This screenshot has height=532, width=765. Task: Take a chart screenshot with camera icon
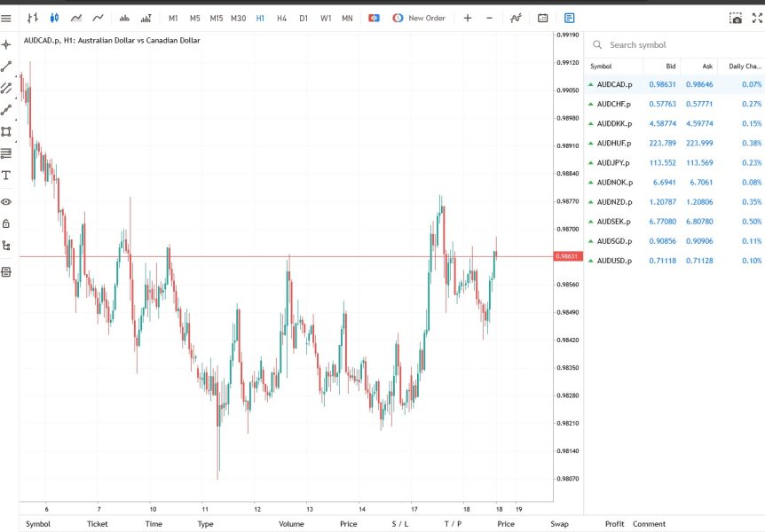click(x=736, y=19)
